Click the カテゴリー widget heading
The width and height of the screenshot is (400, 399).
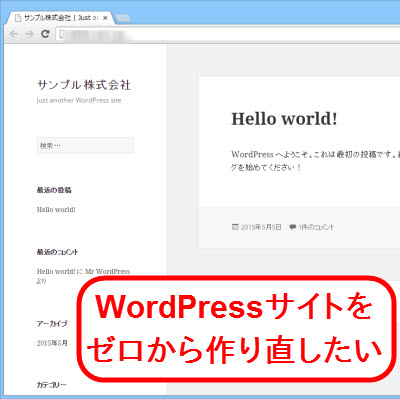[52, 385]
